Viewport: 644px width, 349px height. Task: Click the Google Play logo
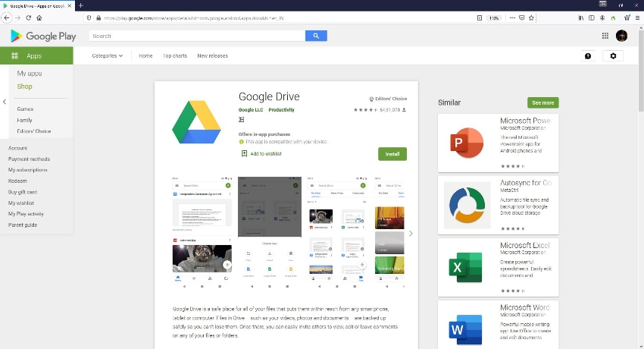click(43, 36)
